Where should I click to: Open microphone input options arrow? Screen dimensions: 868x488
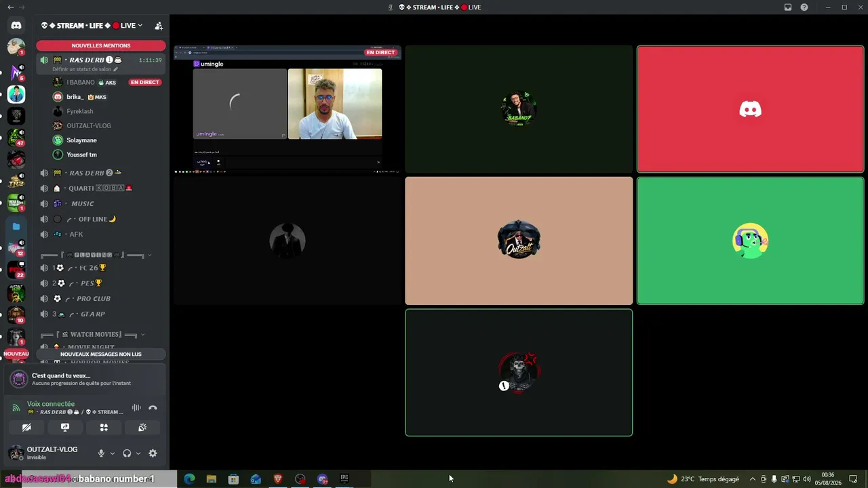[112, 453]
